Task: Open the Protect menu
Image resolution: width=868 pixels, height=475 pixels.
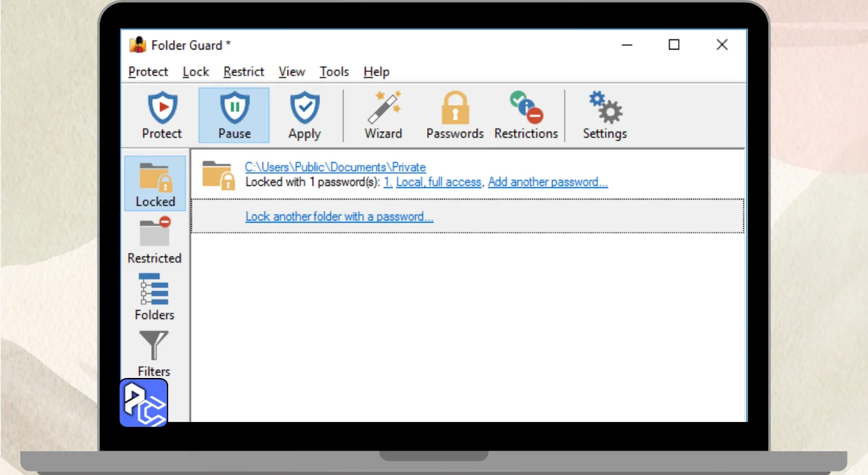Action: click(x=148, y=72)
